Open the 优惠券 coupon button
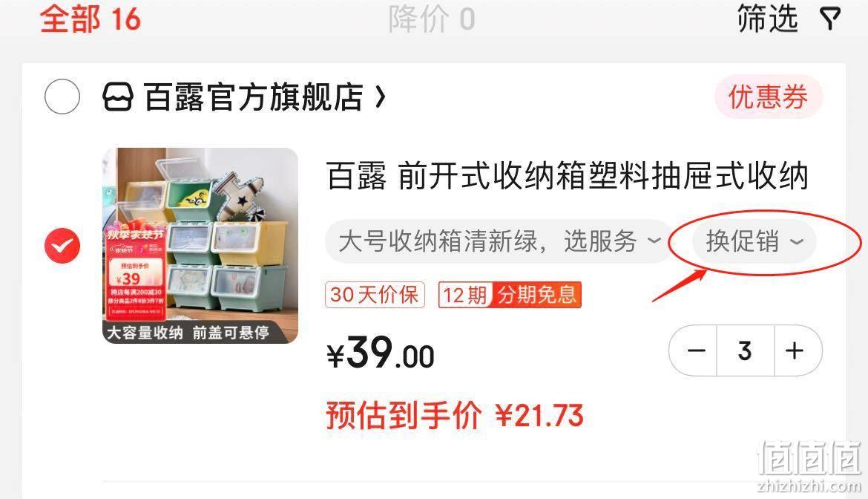The height and width of the screenshot is (499, 868). 769,97
